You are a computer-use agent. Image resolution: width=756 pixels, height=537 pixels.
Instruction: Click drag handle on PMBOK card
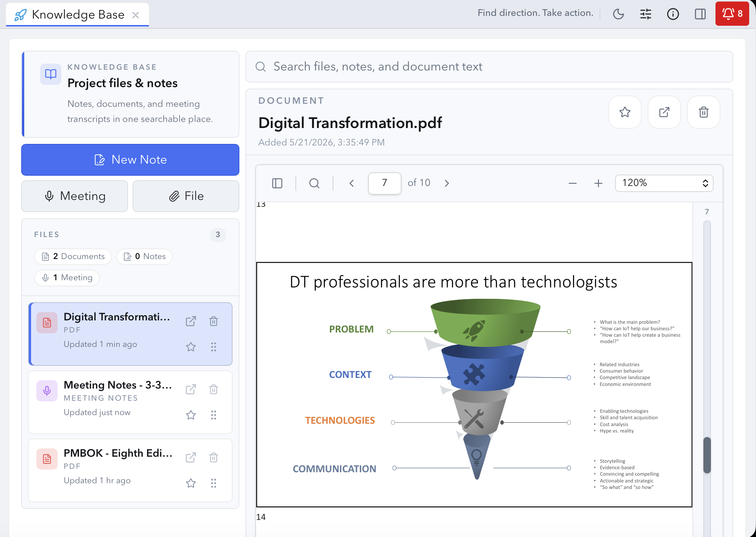[214, 483]
